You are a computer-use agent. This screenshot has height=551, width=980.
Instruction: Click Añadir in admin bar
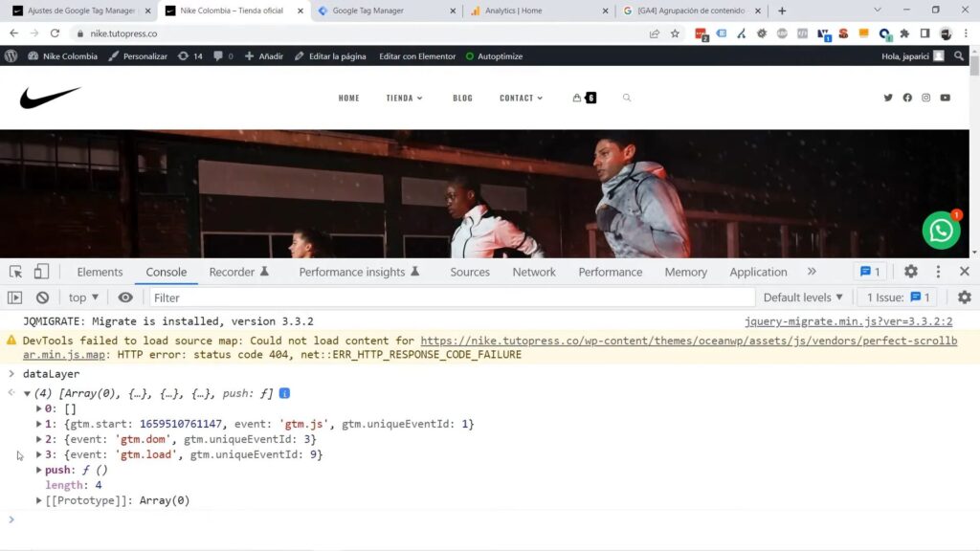264,56
